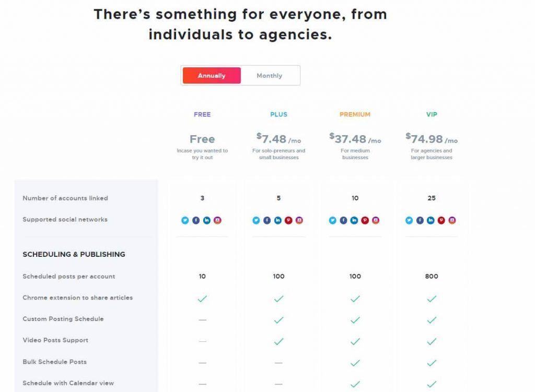Click the FREE plan heading
Viewport: 535px width, 392px height.
(x=202, y=114)
